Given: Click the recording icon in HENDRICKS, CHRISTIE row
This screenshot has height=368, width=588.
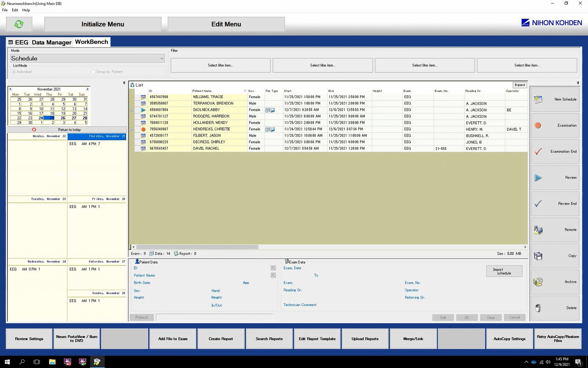Looking at the screenshot, I should [143, 129].
